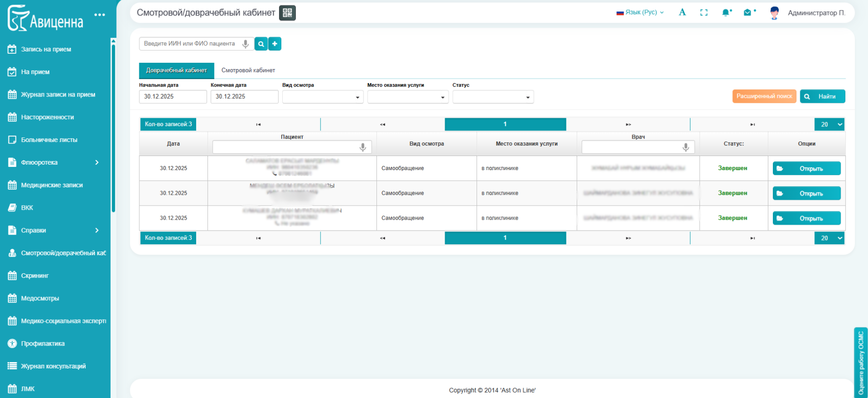Open the Вид осмотра dropdown
The width and height of the screenshot is (868, 398).
322,97
